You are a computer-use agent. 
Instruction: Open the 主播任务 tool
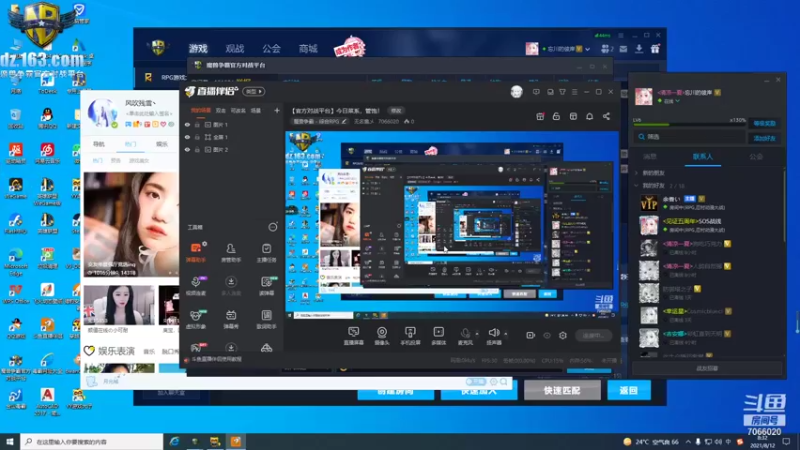tap(266, 252)
